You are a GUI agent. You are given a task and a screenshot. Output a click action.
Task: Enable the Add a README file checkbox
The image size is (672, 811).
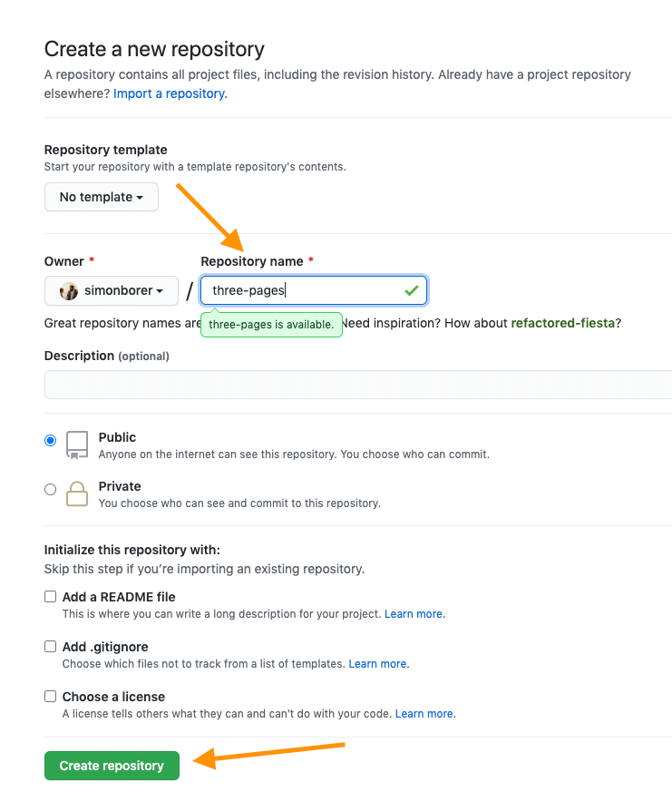51,597
